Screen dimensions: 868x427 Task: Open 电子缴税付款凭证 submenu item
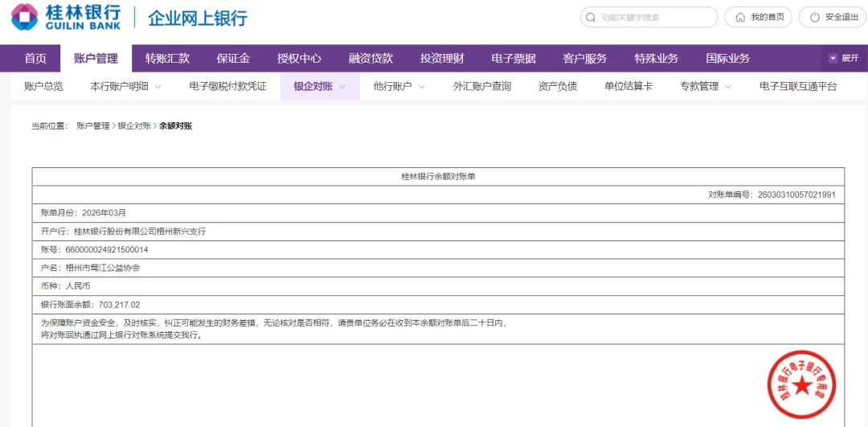tap(228, 86)
